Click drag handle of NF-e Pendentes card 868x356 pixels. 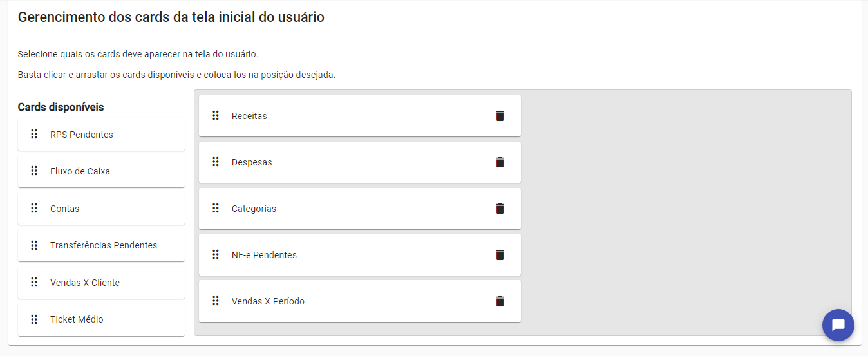click(x=216, y=255)
